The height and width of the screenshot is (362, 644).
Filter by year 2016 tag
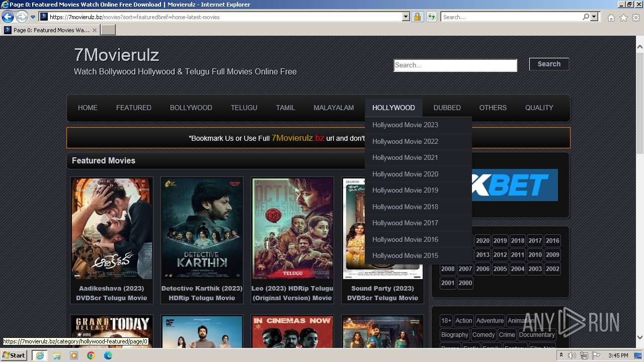click(x=552, y=240)
